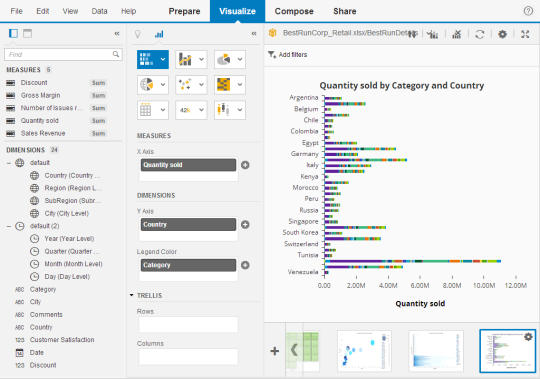Open the pie chart type dropdown arrow
The image size is (540, 379).
click(240, 59)
